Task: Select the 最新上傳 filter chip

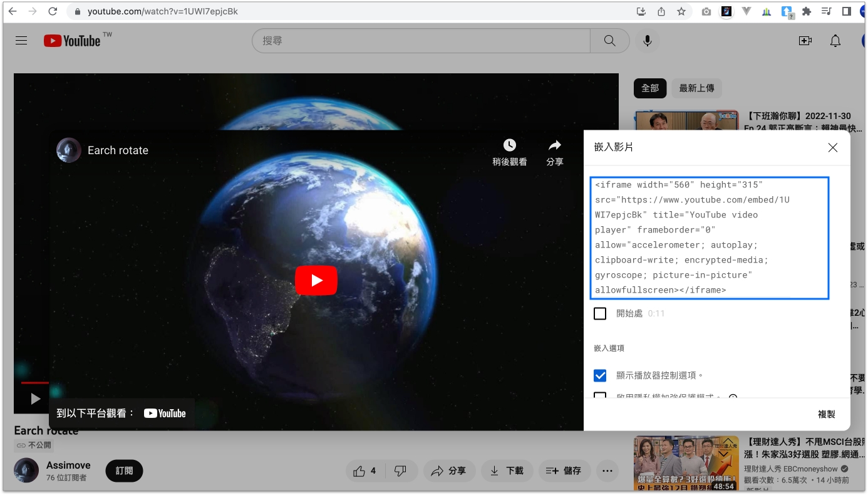Action: (696, 88)
